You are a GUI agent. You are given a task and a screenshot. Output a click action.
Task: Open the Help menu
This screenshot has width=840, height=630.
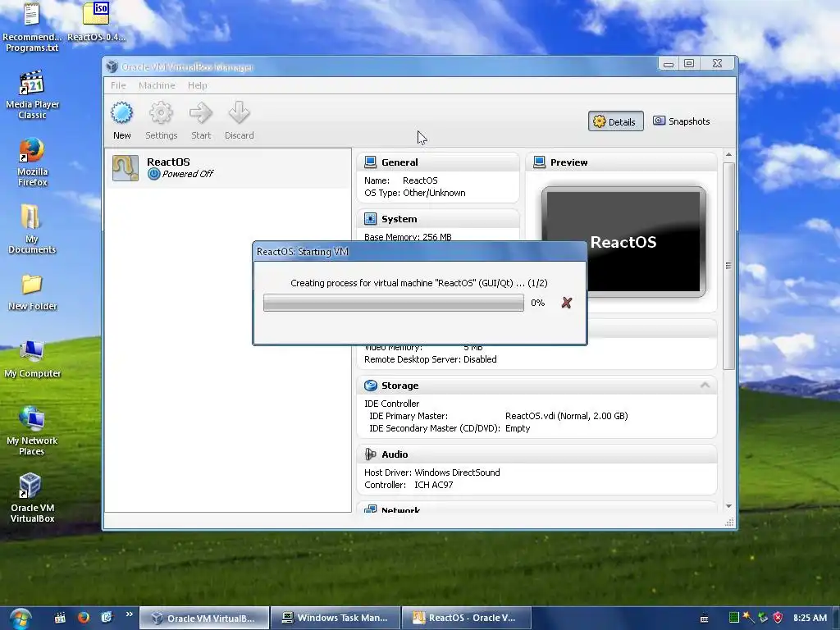(x=197, y=85)
